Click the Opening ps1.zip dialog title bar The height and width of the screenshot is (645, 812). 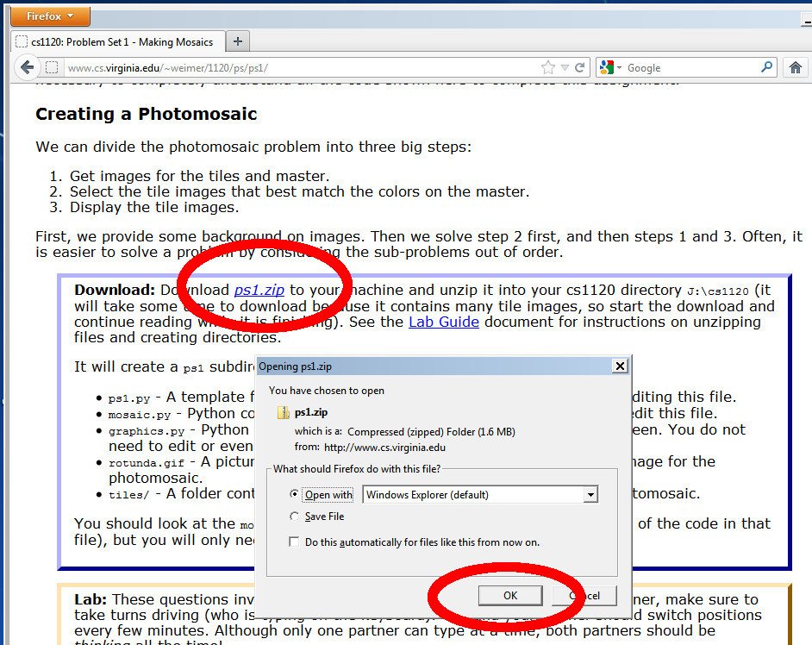[434, 366]
